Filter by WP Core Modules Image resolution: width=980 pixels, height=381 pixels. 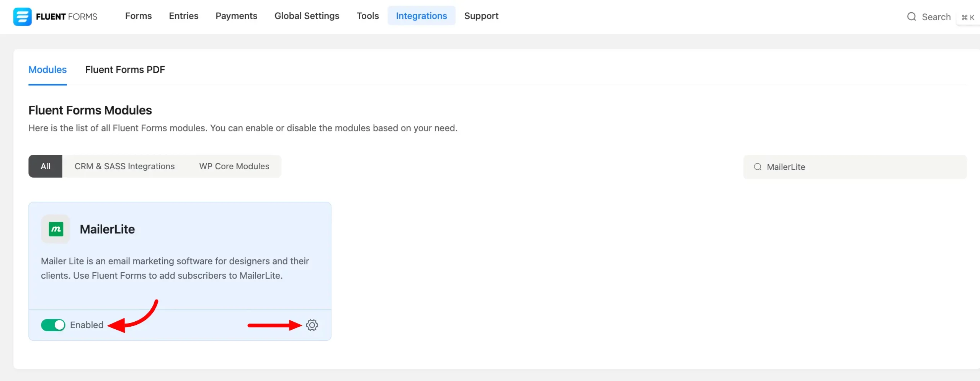tap(234, 166)
